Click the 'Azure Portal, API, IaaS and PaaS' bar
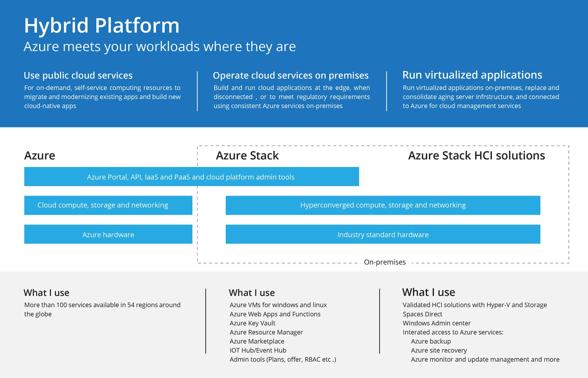The height and width of the screenshot is (378, 588). pyautogui.click(x=191, y=177)
